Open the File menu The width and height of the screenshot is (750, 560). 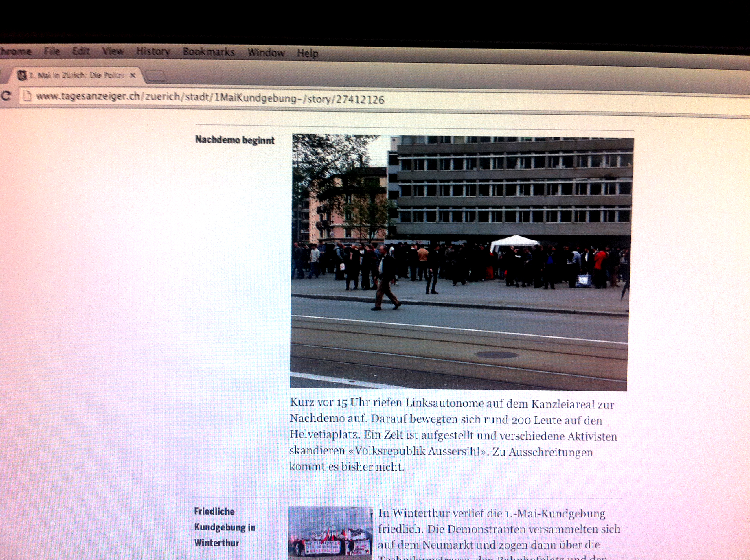[52, 51]
